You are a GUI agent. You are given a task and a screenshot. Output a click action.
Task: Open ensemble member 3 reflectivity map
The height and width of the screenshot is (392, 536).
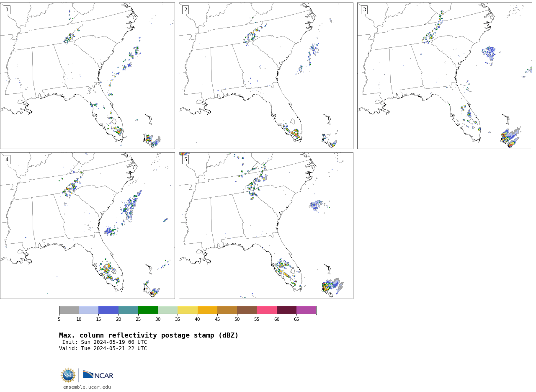coord(445,76)
